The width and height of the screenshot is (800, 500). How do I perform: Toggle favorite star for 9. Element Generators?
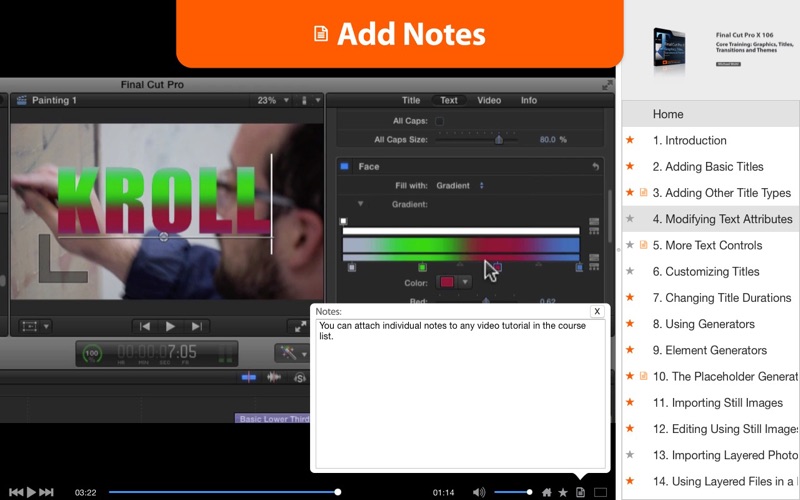click(630, 349)
